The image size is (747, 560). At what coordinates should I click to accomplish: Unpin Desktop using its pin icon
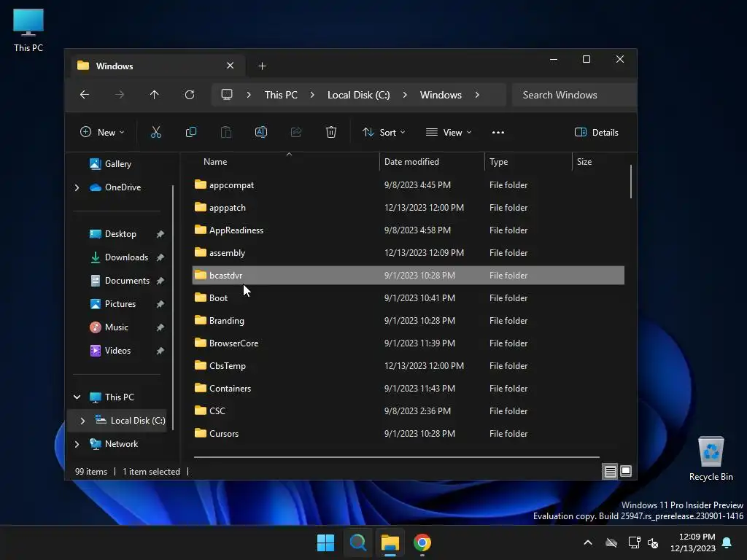160,234
